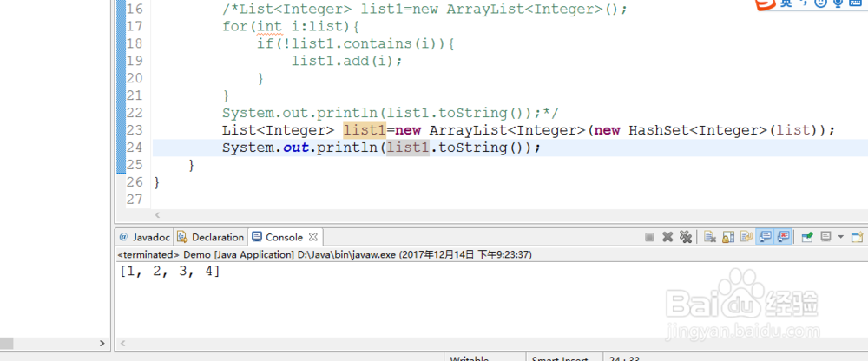Click the Sogou voice input microphone icon
Screen dimensions: 868x361
[838, 3]
